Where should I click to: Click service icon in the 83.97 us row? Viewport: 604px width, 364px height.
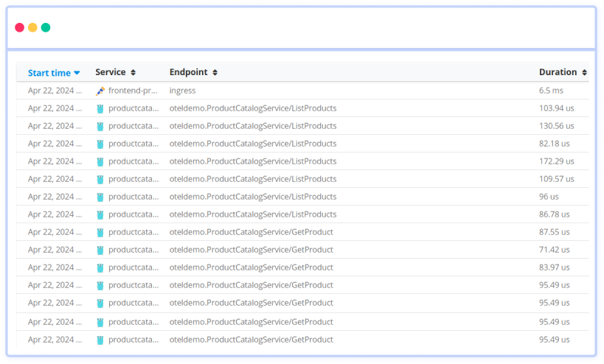pyautogui.click(x=100, y=267)
